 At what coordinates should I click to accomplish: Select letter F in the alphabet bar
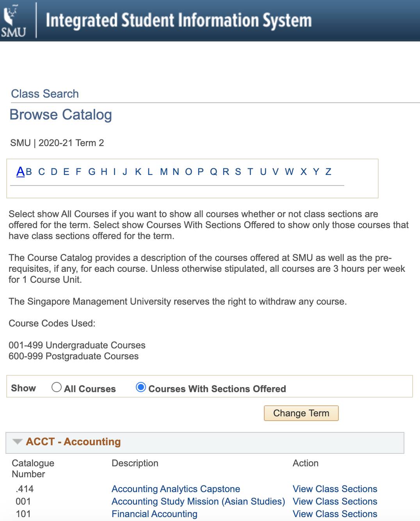point(78,172)
